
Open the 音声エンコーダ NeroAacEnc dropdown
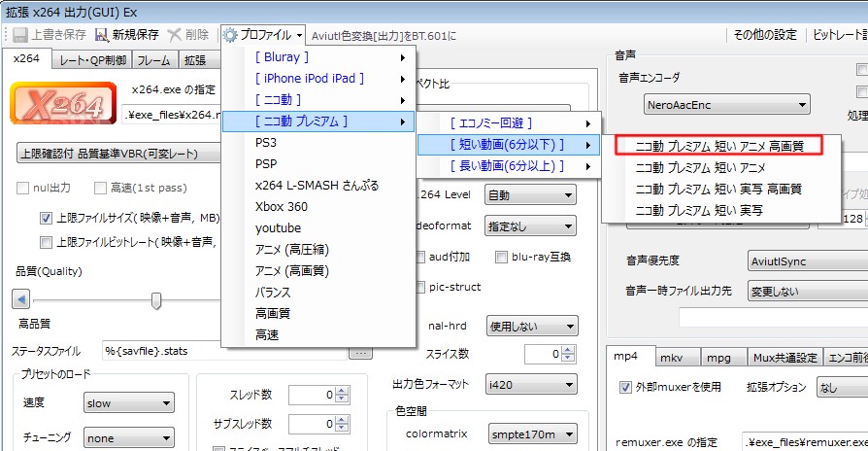[x=727, y=104]
